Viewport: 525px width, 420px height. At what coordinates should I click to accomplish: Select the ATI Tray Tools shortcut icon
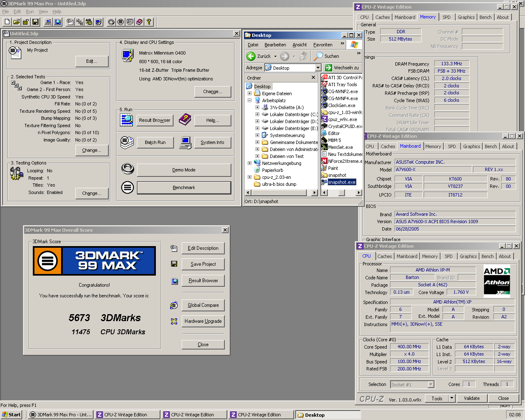point(324,84)
